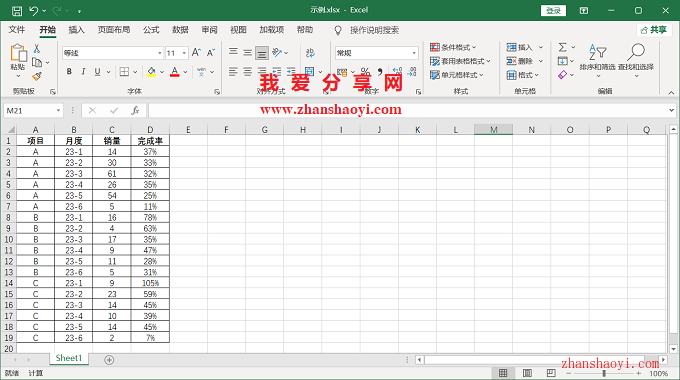Expand Conditional Formatting (条件格式) menu

(453, 47)
